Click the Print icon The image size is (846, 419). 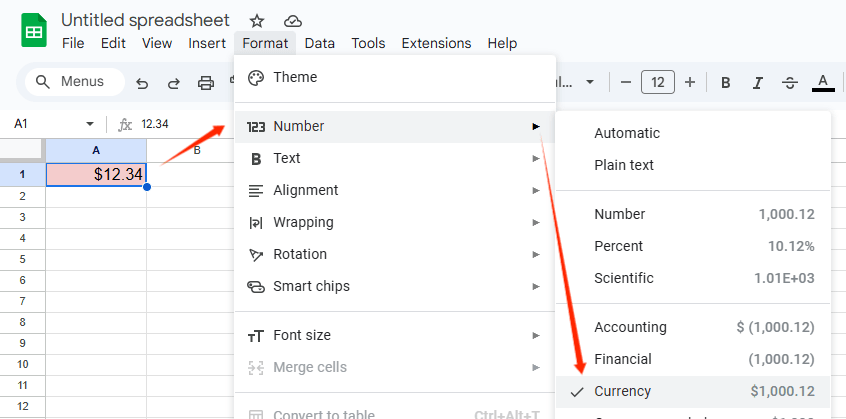(x=206, y=83)
